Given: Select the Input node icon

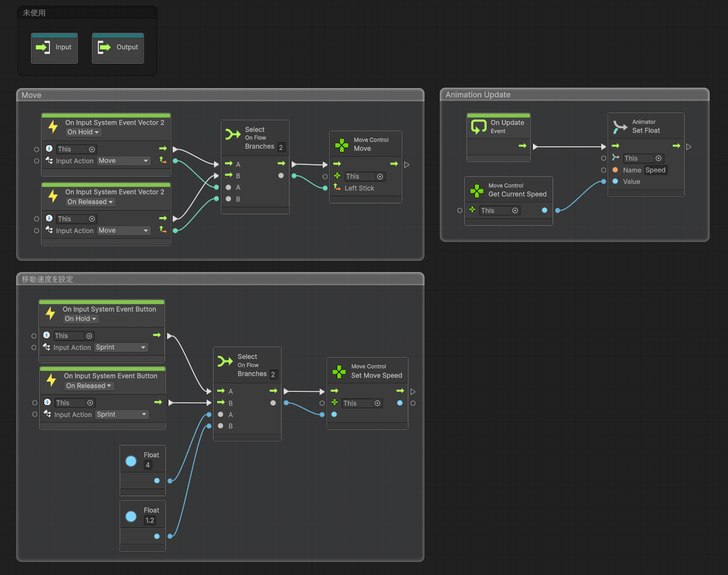Looking at the screenshot, I should [44, 47].
